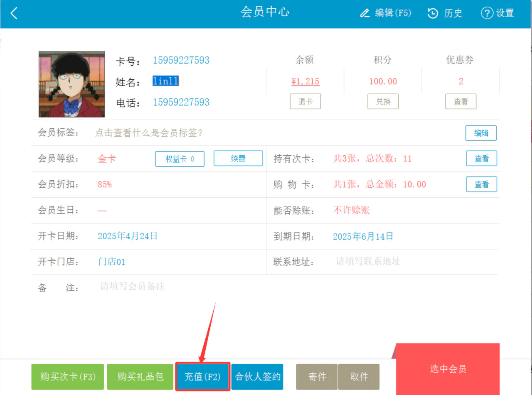Click the 2025年4月24日 open date

coord(128,236)
